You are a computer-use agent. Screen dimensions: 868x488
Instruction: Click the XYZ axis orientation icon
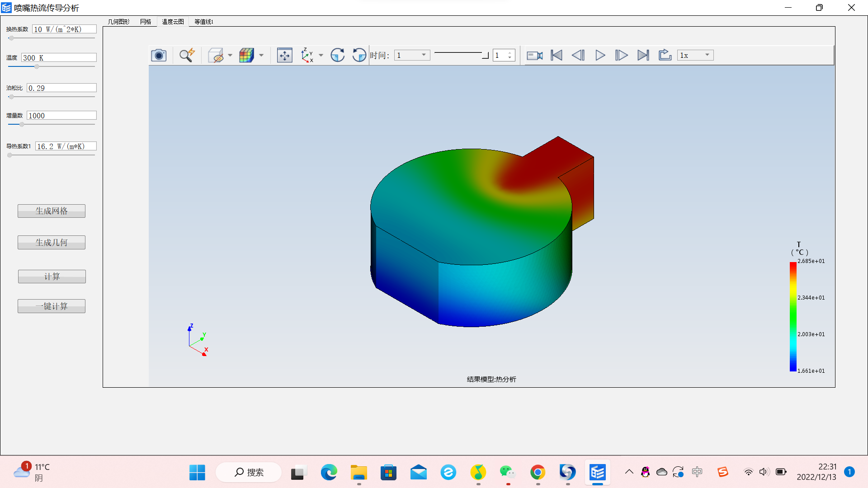pos(307,55)
